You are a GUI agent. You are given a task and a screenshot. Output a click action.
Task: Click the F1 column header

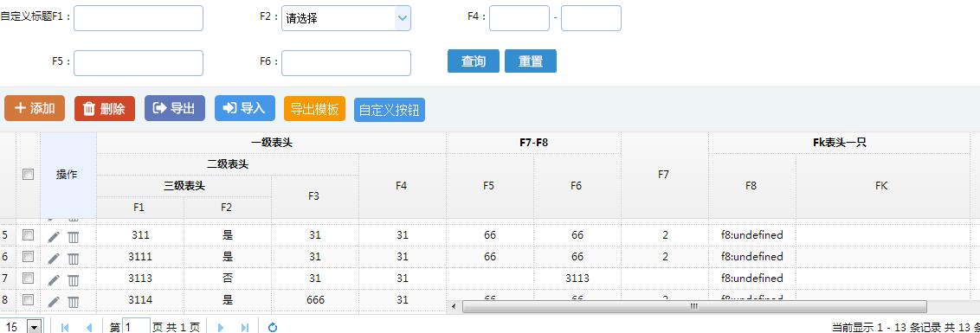(139, 208)
